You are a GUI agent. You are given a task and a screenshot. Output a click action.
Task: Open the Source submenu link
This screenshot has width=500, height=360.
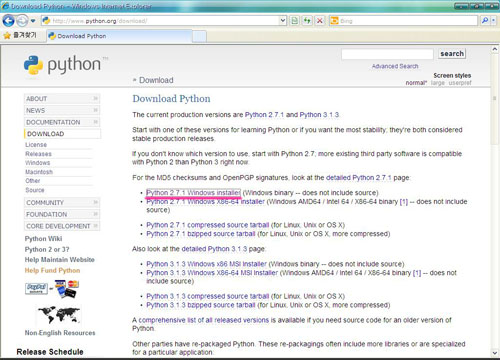coord(35,190)
